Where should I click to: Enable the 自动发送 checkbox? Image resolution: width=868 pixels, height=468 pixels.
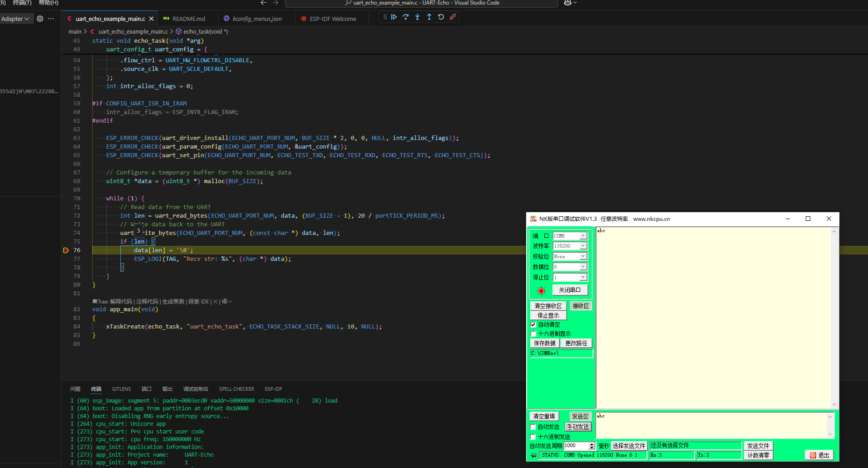[x=533, y=427]
